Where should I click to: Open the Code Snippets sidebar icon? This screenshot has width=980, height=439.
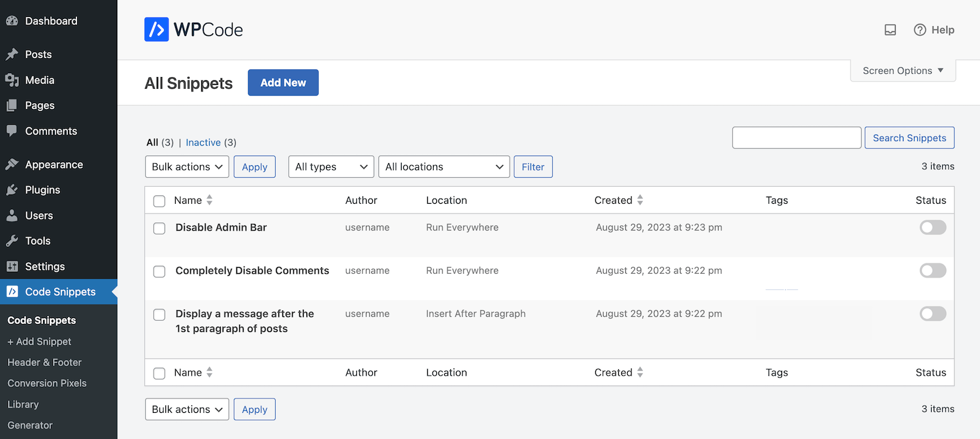pos(12,291)
